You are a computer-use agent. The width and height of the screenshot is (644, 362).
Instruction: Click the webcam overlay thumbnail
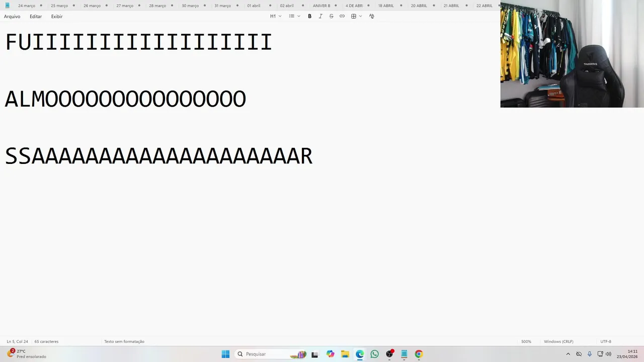point(572,54)
